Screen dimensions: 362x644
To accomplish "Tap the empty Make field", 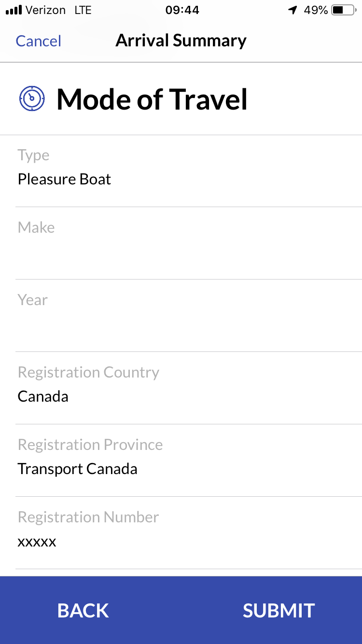I will pos(188,244).
